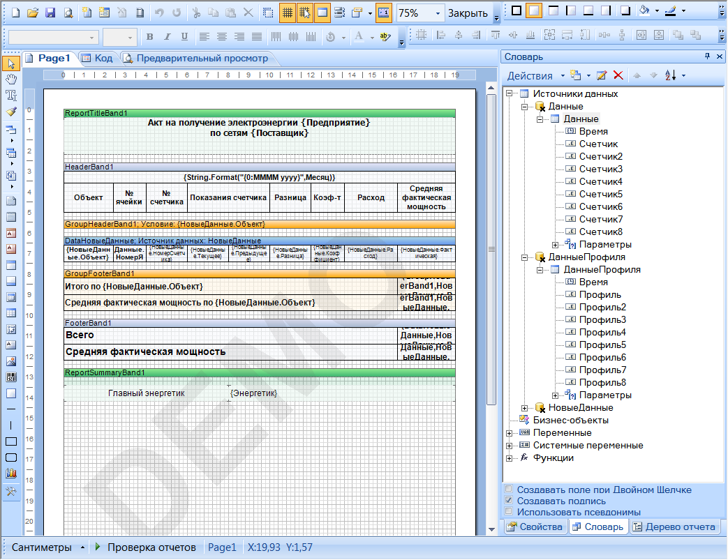Screen dimensions: 728x560
Task: Expand the Функции node
Action: (x=510, y=458)
